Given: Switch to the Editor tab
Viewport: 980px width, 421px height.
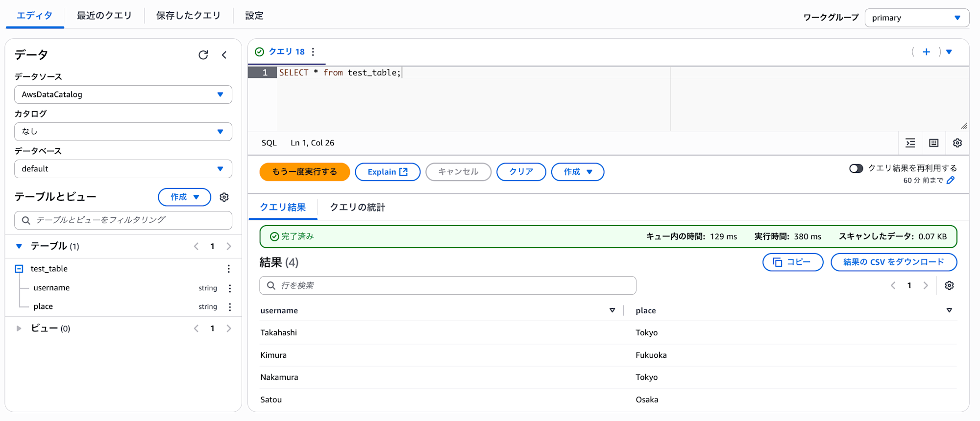Looking at the screenshot, I should tap(35, 16).
